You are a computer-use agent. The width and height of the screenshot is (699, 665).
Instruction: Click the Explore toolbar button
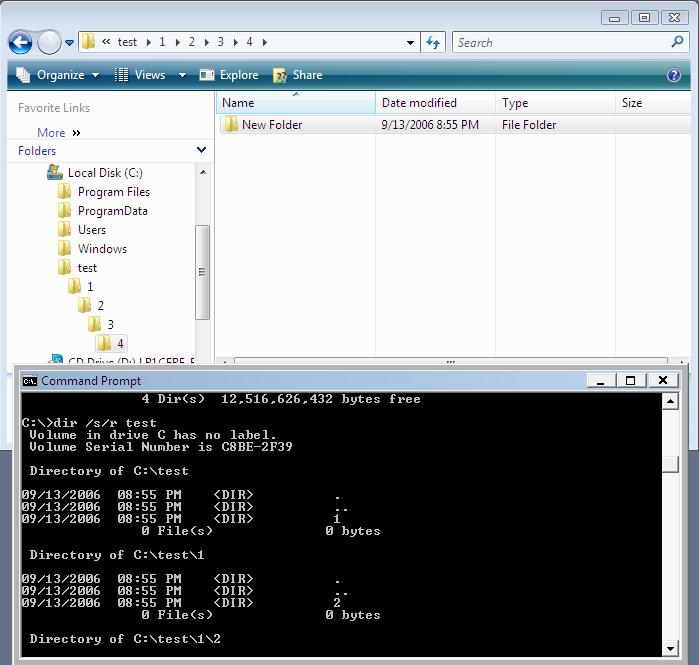point(229,75)
